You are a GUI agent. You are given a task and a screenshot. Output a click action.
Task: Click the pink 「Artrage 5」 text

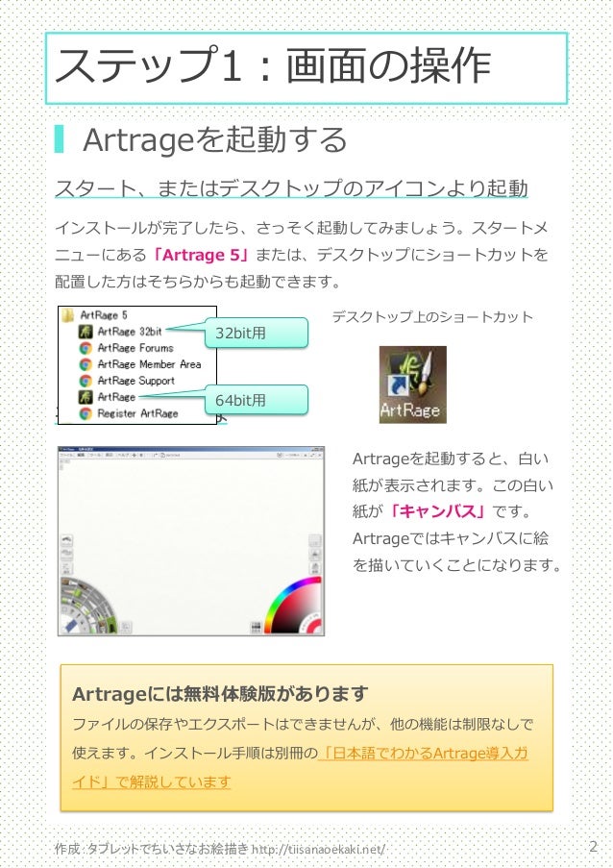(x=202, y=255)
